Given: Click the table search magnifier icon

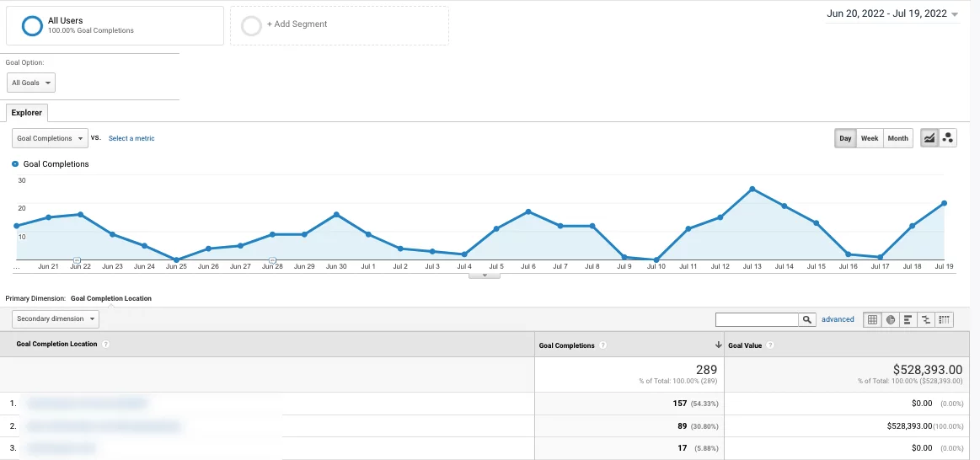Looking at the screenshot, I should (807, 319).
